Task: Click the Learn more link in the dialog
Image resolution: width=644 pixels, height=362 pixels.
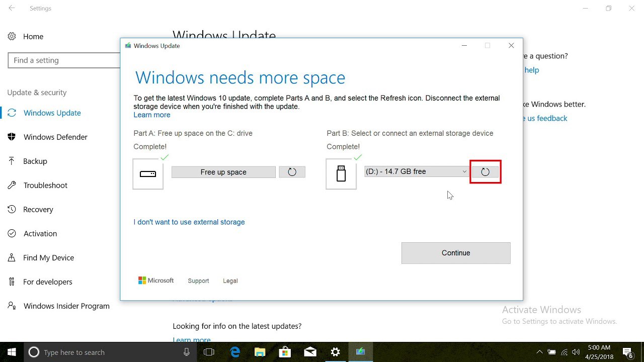Action: pos(152,115)
